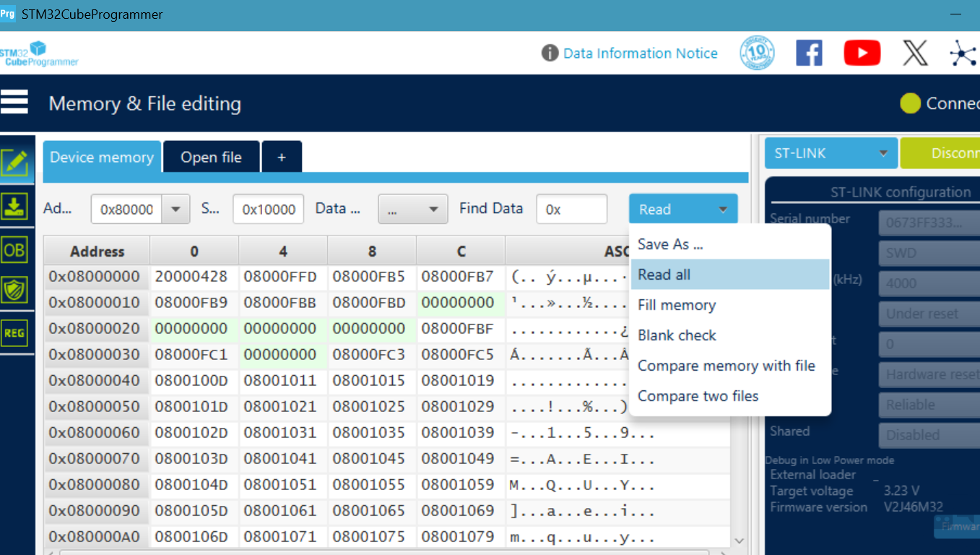The width and height of the screenshot is (980, 555).
Task: Select the Memory & File editing pencil icon
Action: click(15, 163)
